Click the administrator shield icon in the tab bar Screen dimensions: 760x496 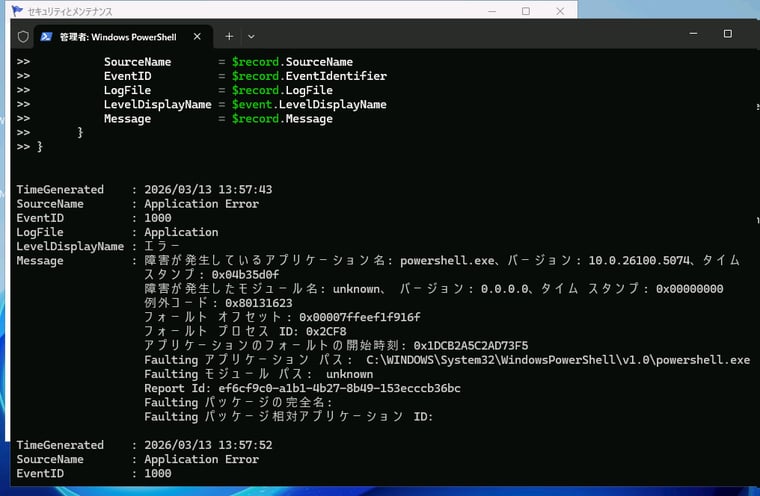click(x=23, y=37)
